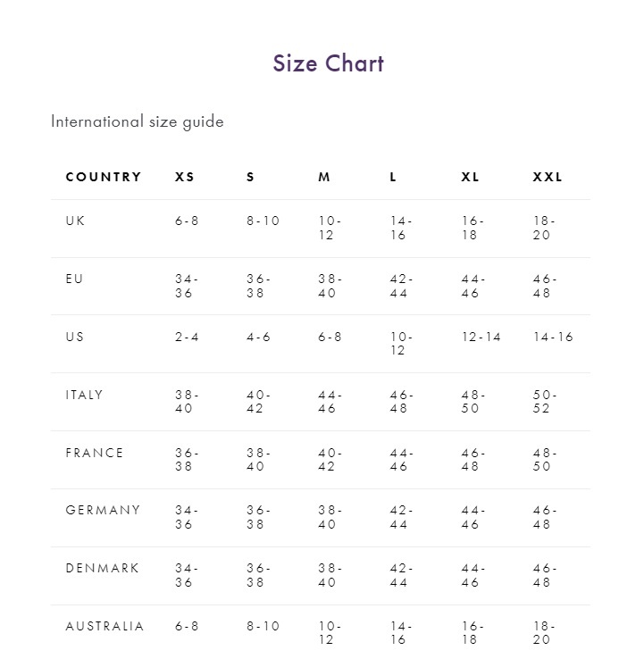The height and width of the screenshot is (667, 644).
Task: Click the GERMANY row label
Action: point(103,511)
